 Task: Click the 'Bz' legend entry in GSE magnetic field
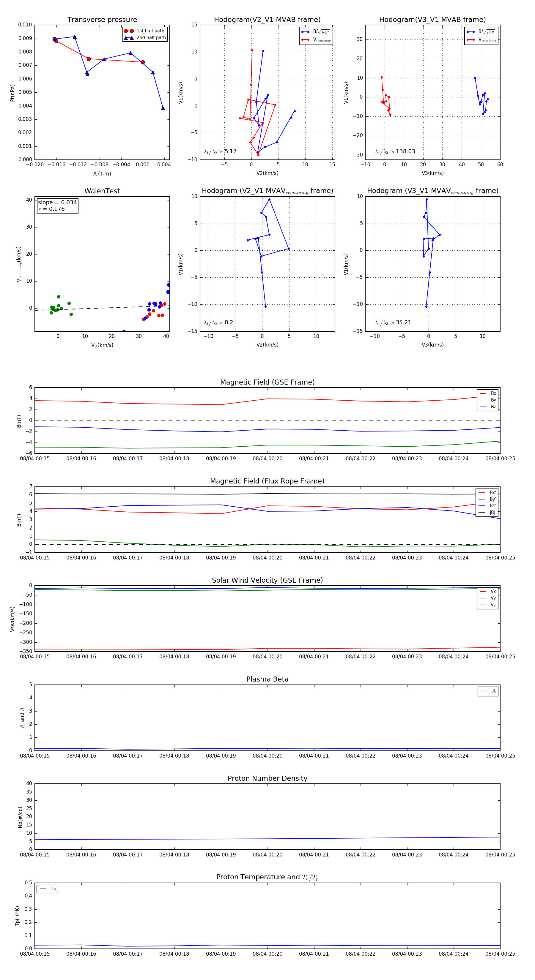[x=488, y=407]
